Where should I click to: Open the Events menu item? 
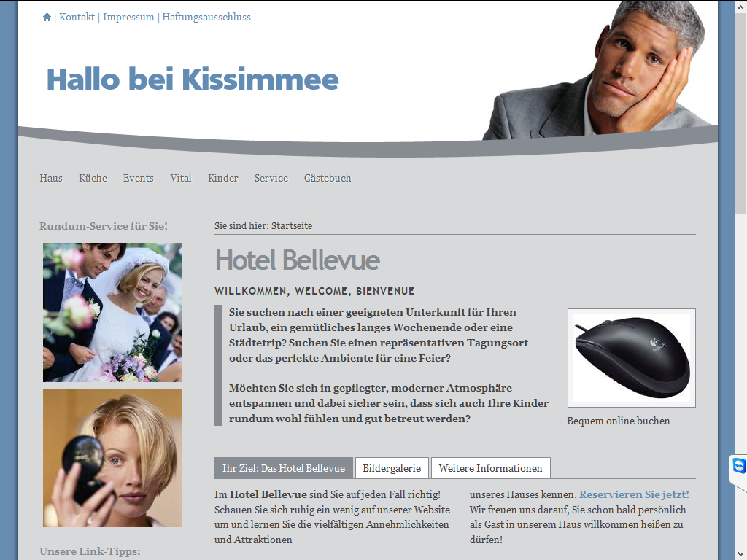[138, 178]
